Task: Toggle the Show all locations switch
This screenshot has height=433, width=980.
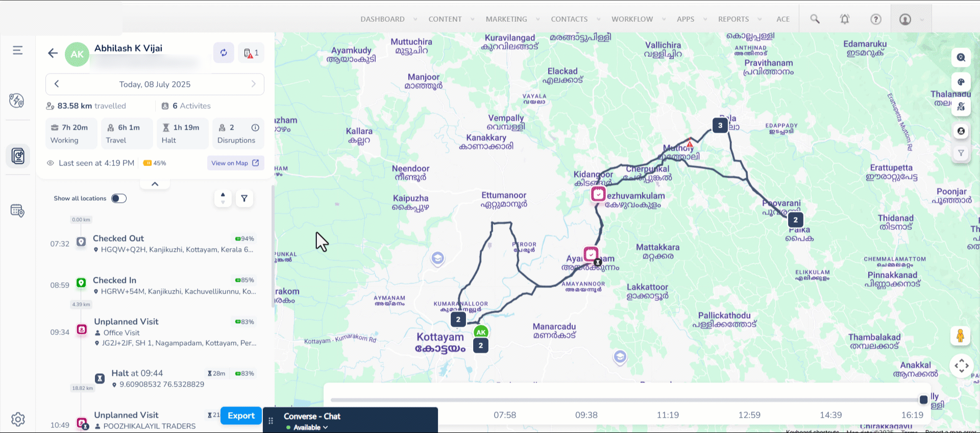Action: coord(119,198)
